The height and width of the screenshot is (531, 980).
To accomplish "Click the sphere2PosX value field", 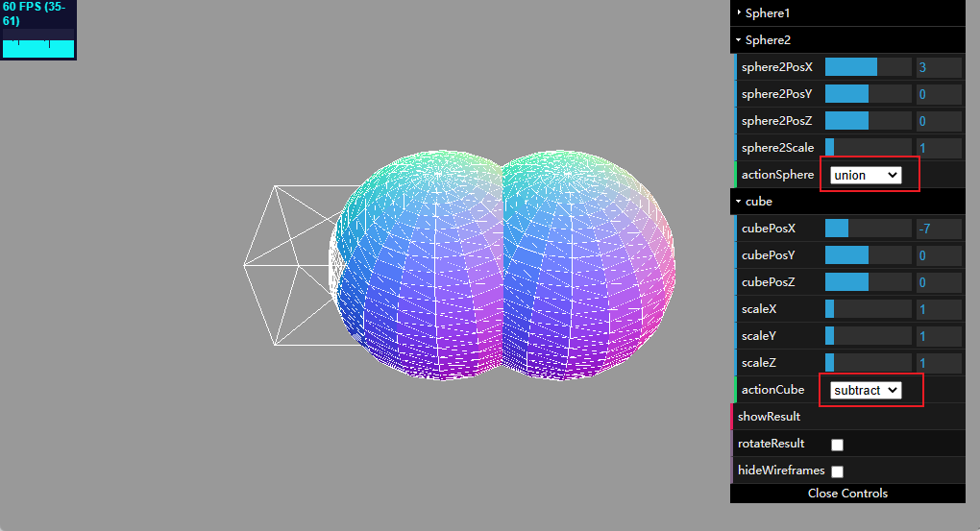I will tap(938, 67).
